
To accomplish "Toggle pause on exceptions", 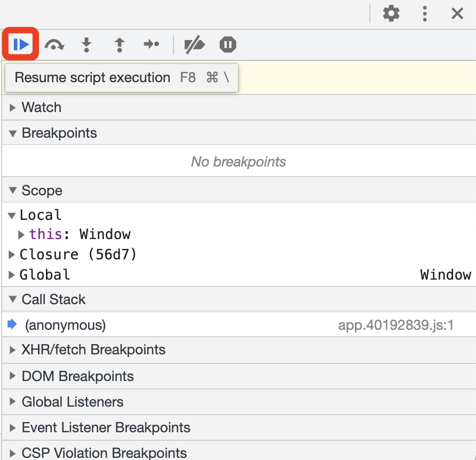I will coord(228,45).
